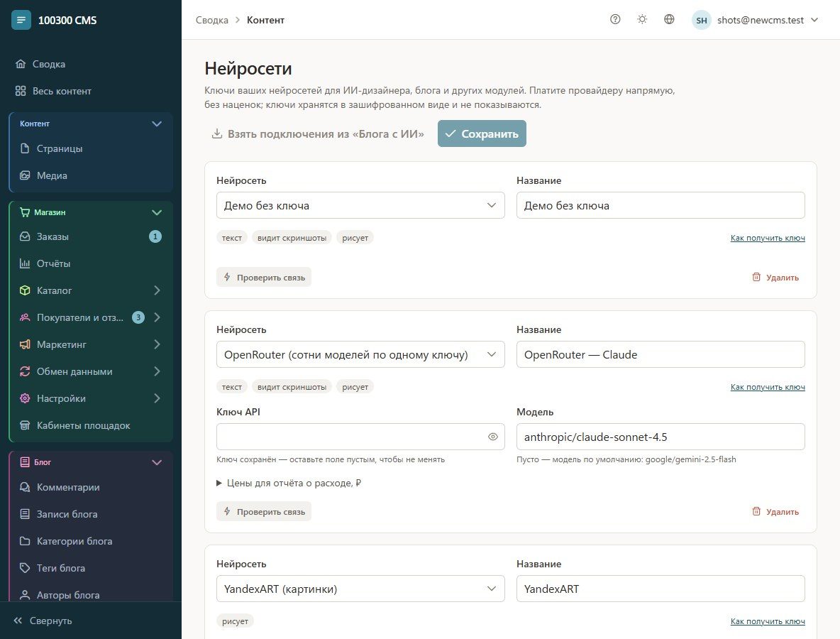Viewport: 840px width, 639px height.
Task: Click Проверить связь for Демо без ключа
Action: click(264, 277)
